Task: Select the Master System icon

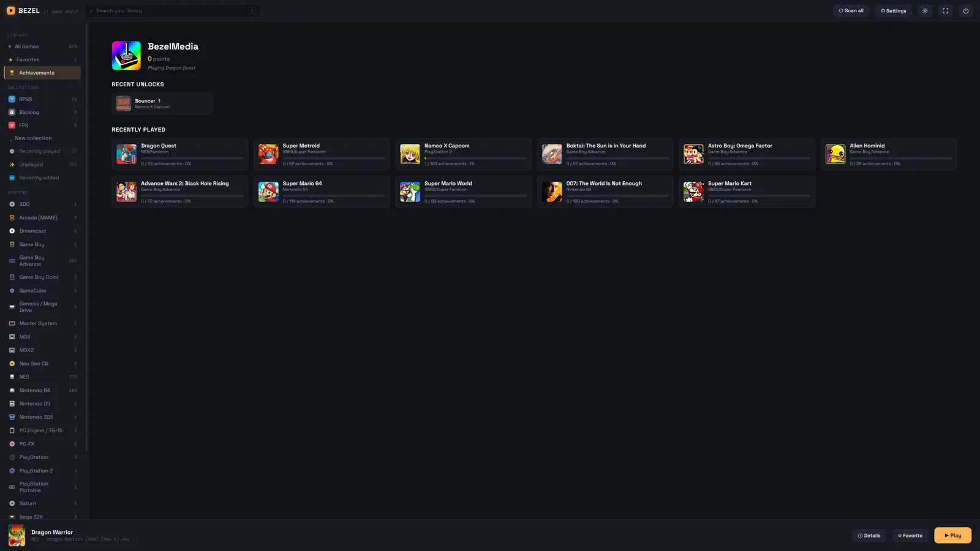Action: tap(12, 323)
